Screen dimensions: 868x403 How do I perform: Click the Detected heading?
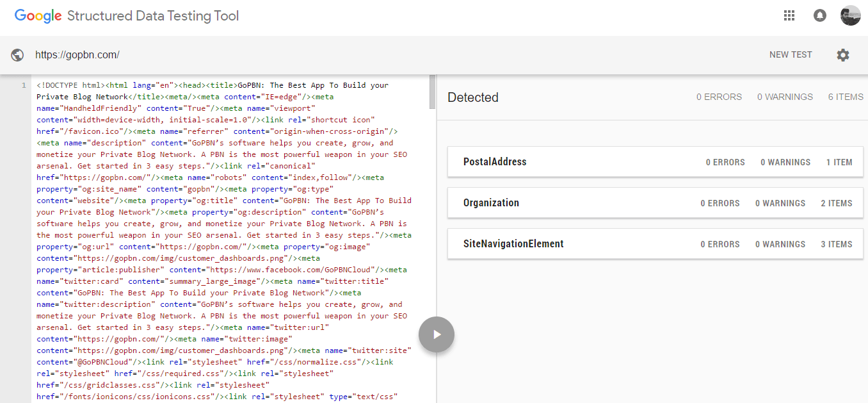point(473,97)
